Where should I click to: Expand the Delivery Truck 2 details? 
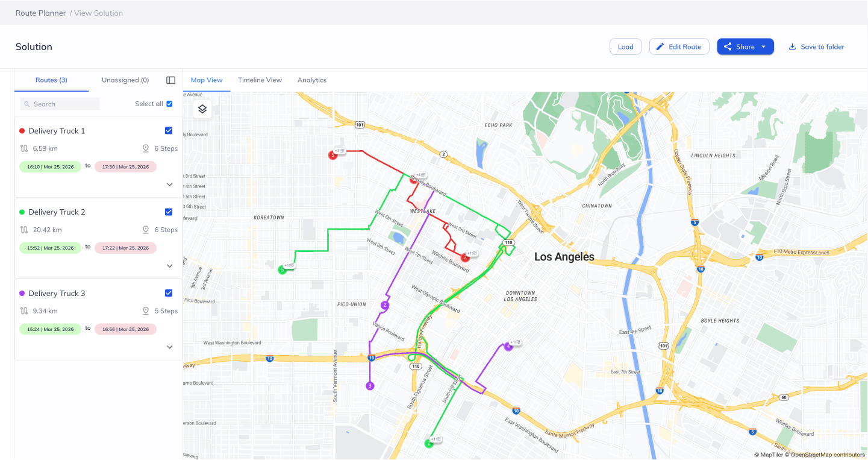pyautogui.click(x=169, y=266)
